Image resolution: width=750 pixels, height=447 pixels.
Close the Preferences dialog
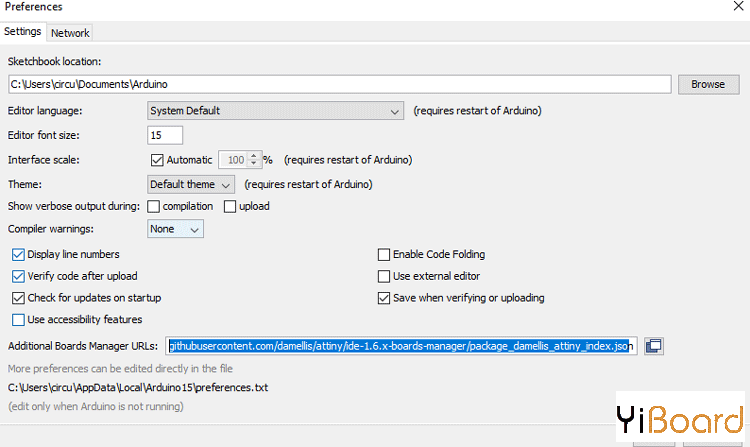point(737,7)
